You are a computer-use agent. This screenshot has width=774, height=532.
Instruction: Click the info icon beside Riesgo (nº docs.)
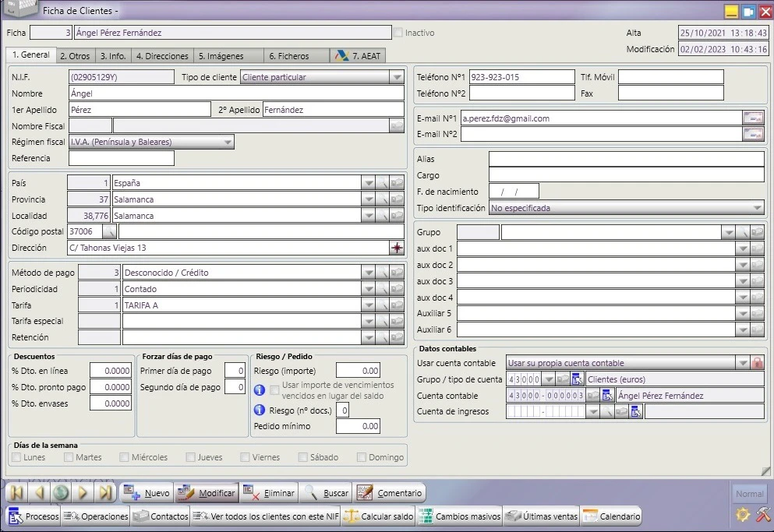pyautogui.click(x=259, y=410)
